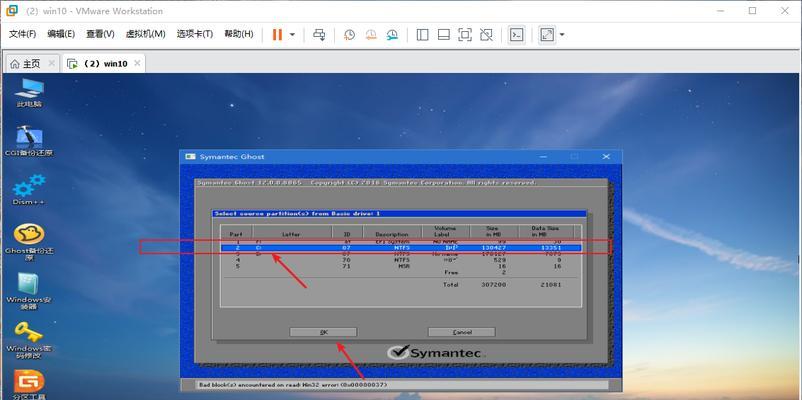Click the Ghost status bar error message
Screen dimensions: 802x400
[293, 385]
